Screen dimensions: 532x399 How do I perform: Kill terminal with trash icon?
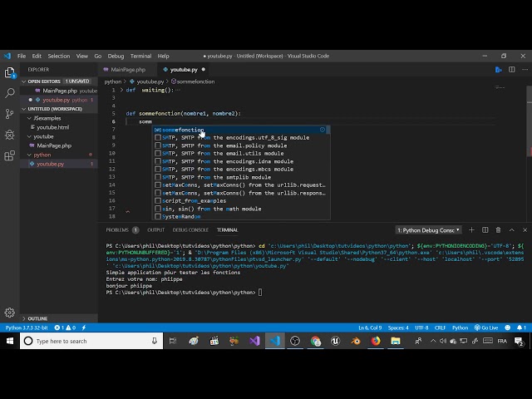498,230
